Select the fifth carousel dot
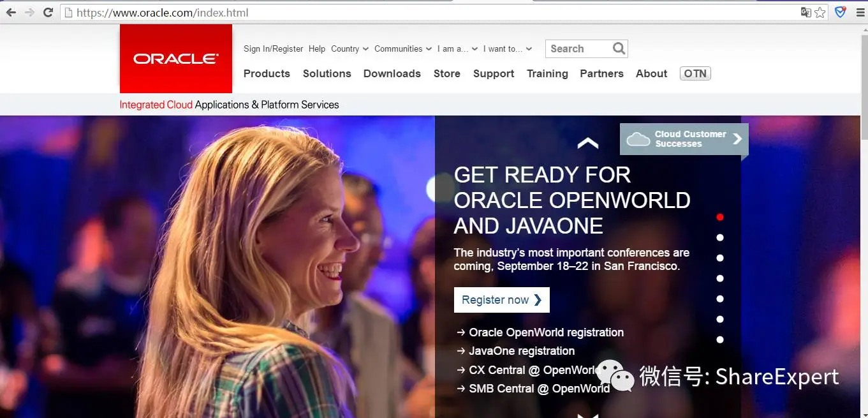 pos(720,299)
